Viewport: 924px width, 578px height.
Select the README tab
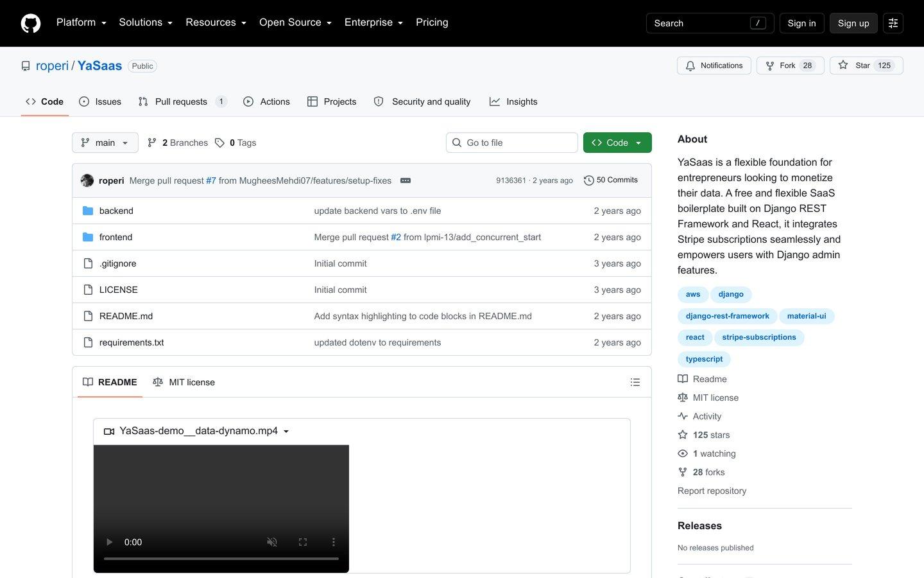pyautogui.click(x=110, y=382)
